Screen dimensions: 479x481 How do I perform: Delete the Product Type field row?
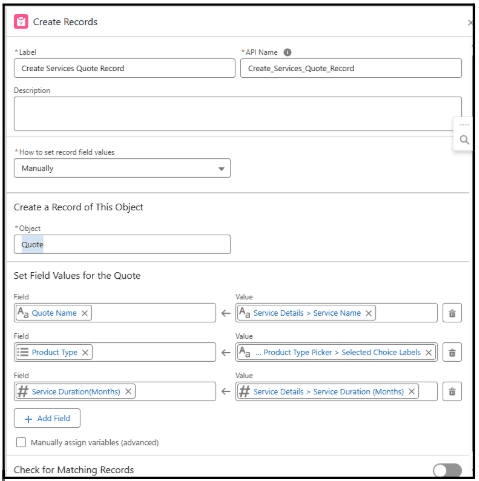point(452,352)
